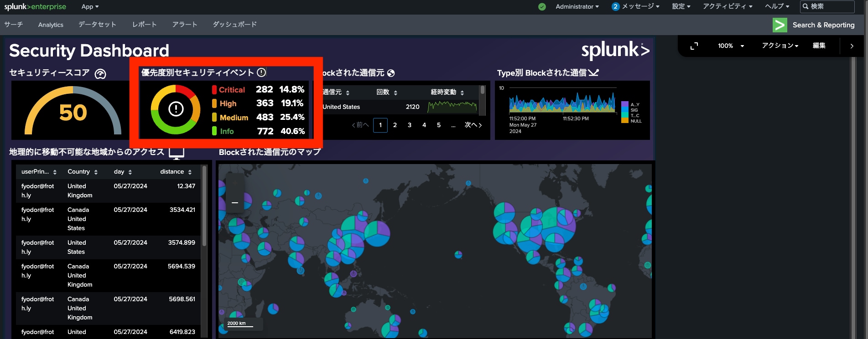Sort the Country column

point(83,172)
